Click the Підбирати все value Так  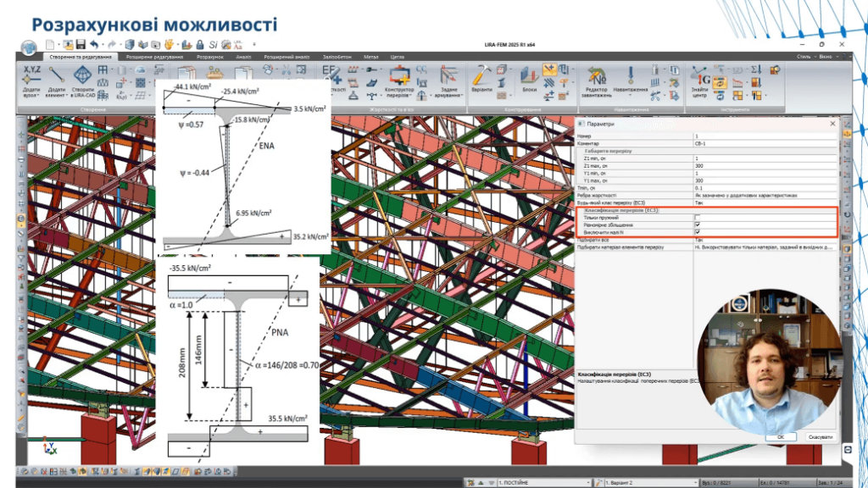click(x=765, y=240)
